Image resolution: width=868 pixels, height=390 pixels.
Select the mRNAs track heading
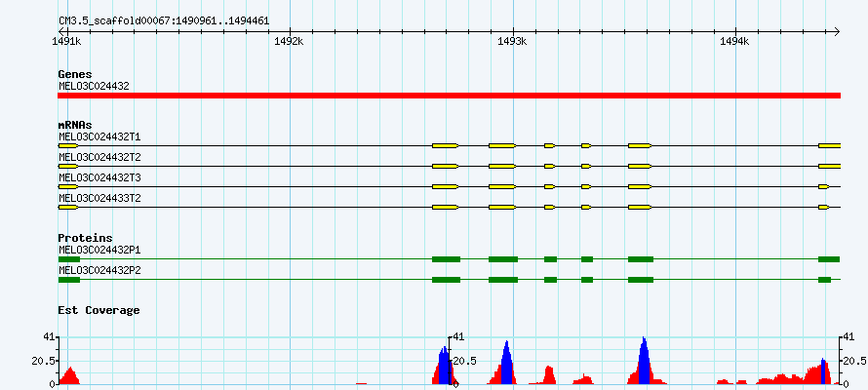75,125
